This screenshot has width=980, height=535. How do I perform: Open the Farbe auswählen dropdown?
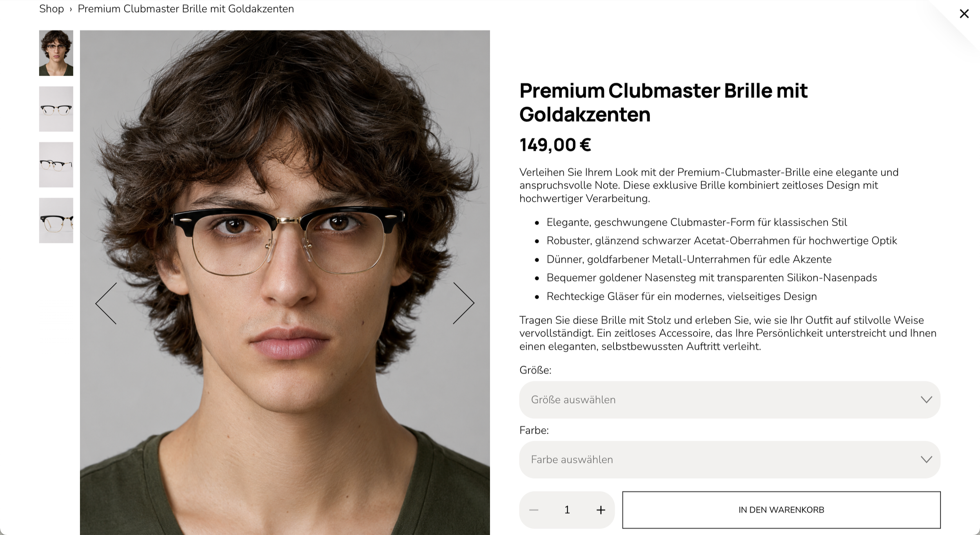tap(730, 459)
